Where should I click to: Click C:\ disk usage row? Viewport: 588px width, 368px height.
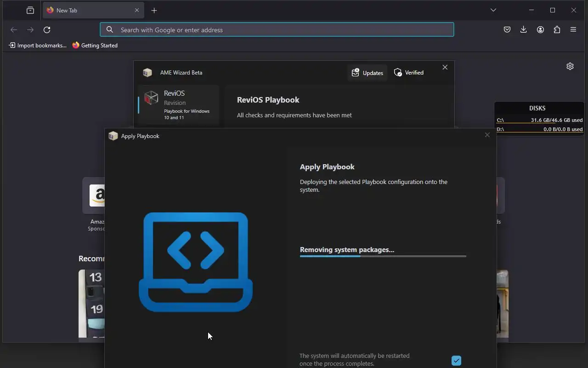(x=539, y=120)
